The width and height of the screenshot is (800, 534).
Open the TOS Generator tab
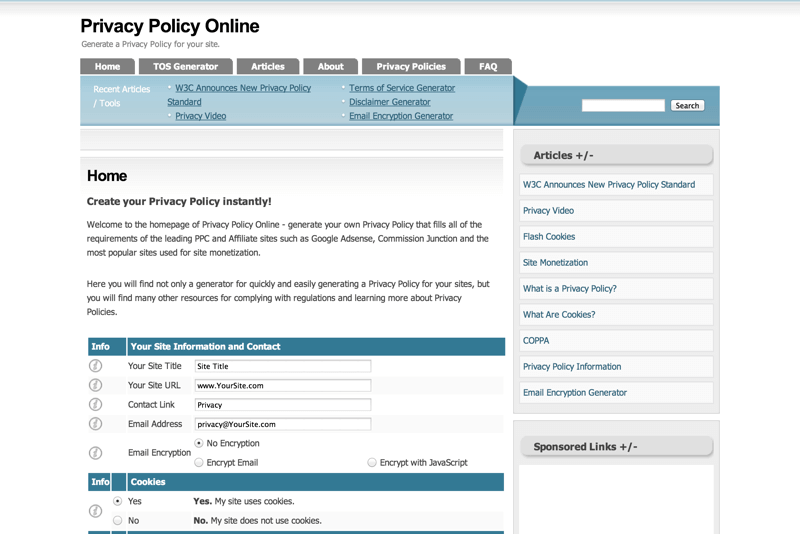[186, 66]
